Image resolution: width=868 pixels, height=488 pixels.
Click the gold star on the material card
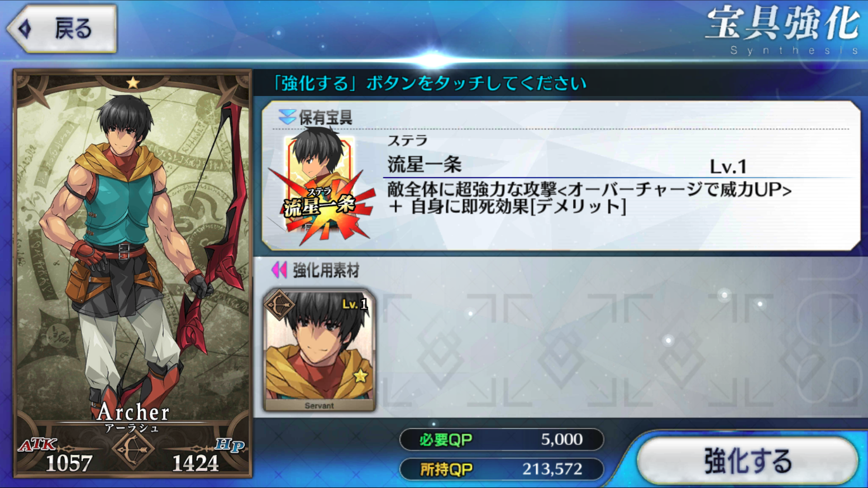[x=360, y=376]
